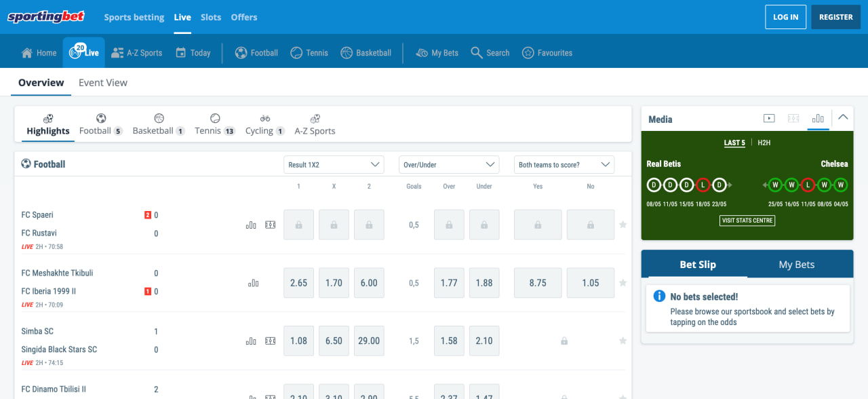Select Tennis filter with 13 events
The width and height of the screenshot is (868, 399).
point(215,125)
